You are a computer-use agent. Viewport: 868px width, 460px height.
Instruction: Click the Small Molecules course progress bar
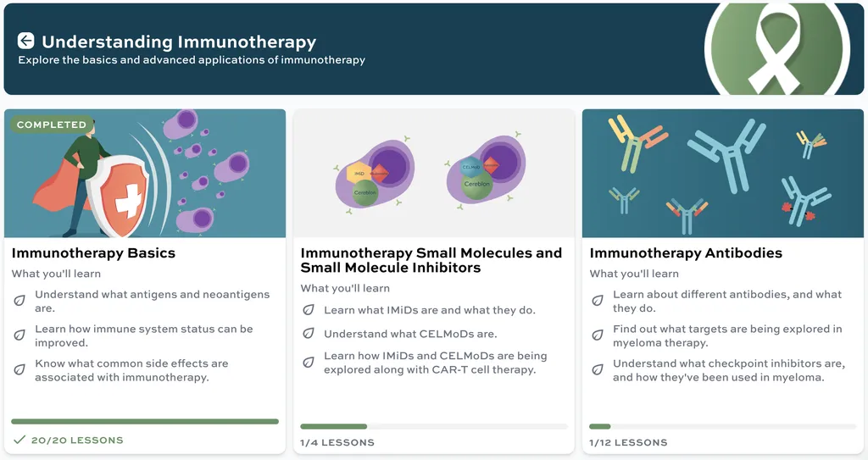click(x=434, y=426)
